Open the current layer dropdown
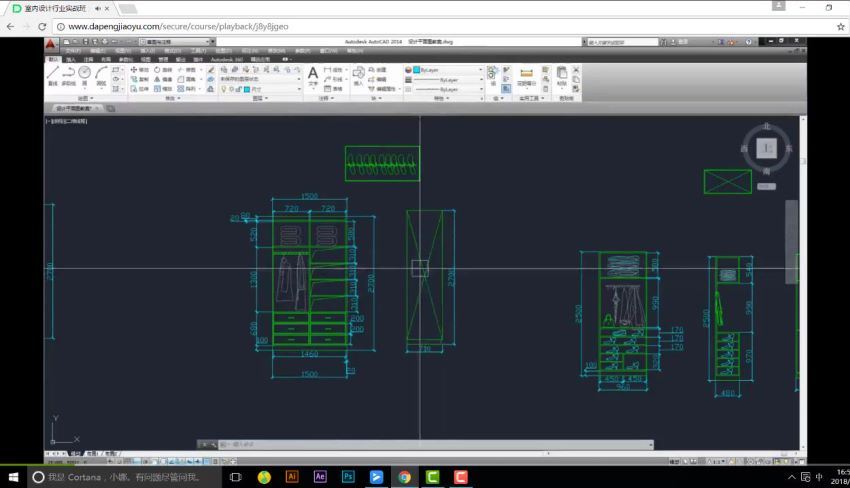This screenshot has width=850, height=488. pos(260,89)
